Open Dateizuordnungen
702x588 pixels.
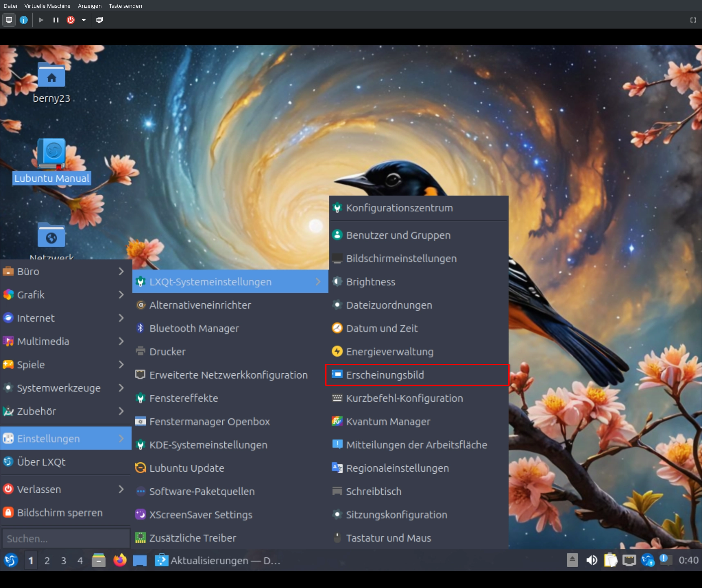point(419,305)
